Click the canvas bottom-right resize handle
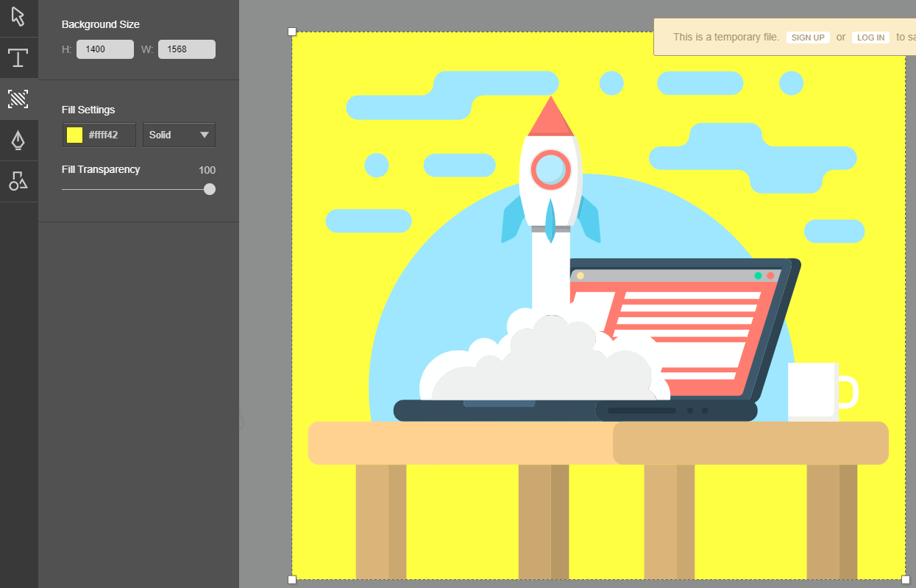This screenshot has height=588, width=916. click(906, 579)
